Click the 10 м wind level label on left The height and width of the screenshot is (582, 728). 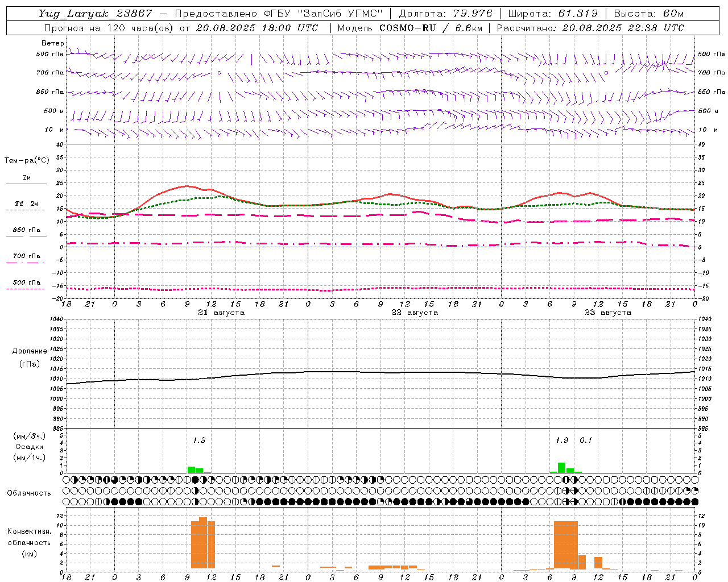tap(55, 130)
